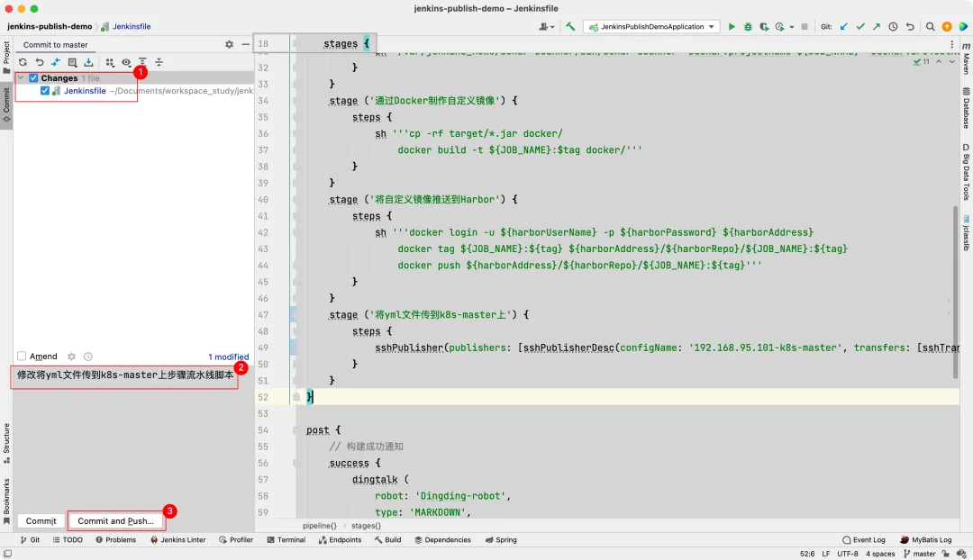Go to the previous highlighted problem arrow
This screenshot has width=973, height=560.
tap(939, 62)
